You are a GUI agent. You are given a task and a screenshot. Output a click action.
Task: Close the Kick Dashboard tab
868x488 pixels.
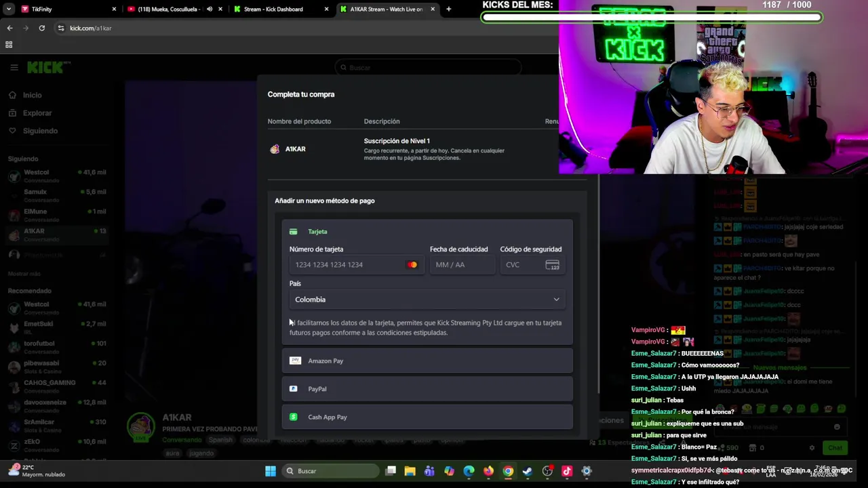click(326, 9)
